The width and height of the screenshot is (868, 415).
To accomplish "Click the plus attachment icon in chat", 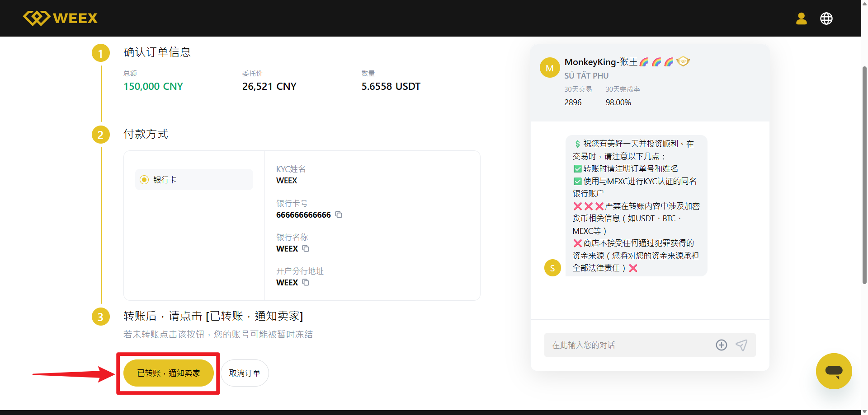I will [x=721, y=345].
